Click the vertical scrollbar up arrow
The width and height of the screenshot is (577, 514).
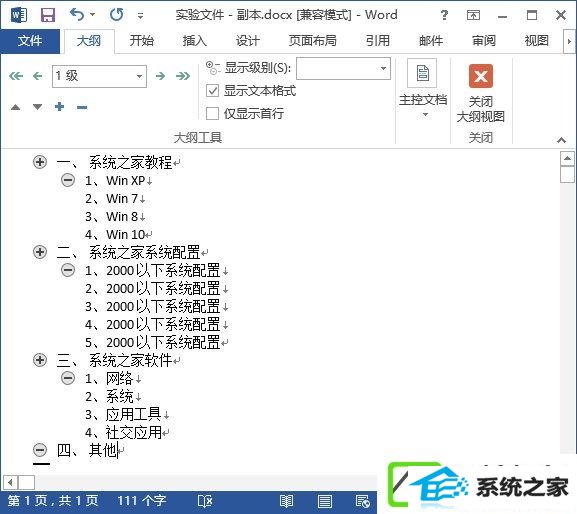567,159
